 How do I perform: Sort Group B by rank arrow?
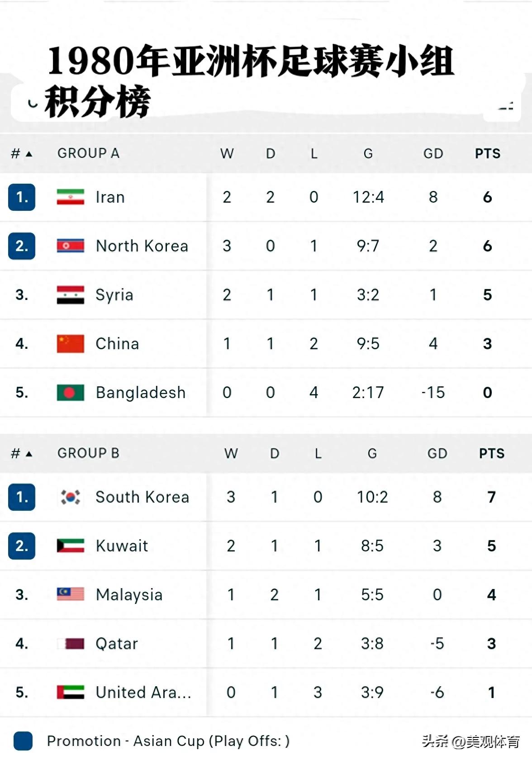click(29, 454)
